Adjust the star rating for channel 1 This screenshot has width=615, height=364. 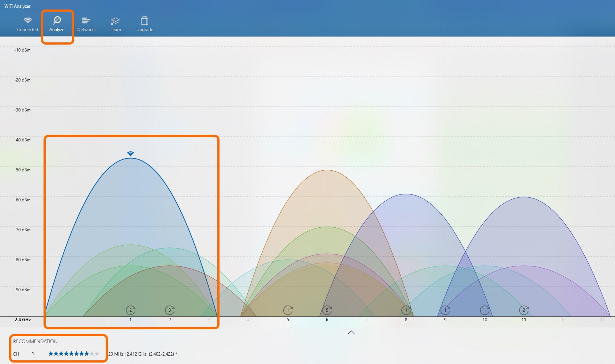(x=74, y=354)
